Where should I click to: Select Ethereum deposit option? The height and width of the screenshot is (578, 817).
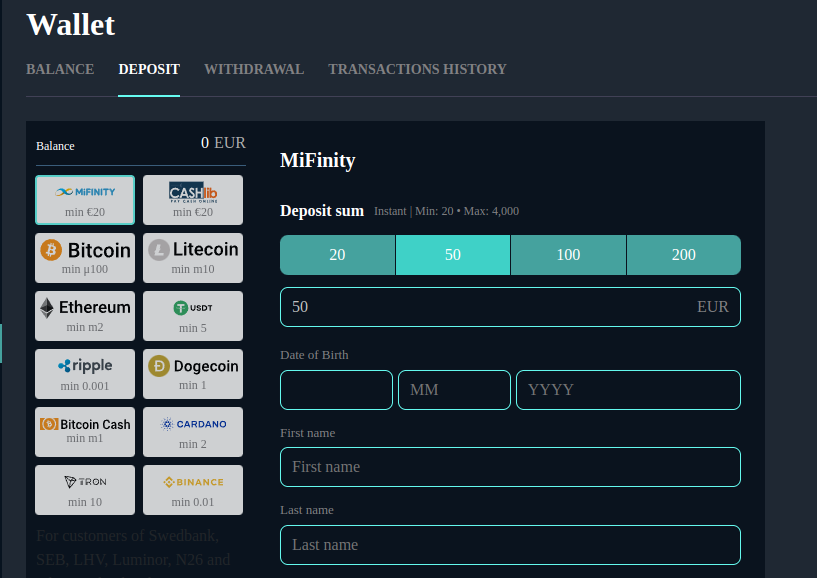tap(85, 316)
